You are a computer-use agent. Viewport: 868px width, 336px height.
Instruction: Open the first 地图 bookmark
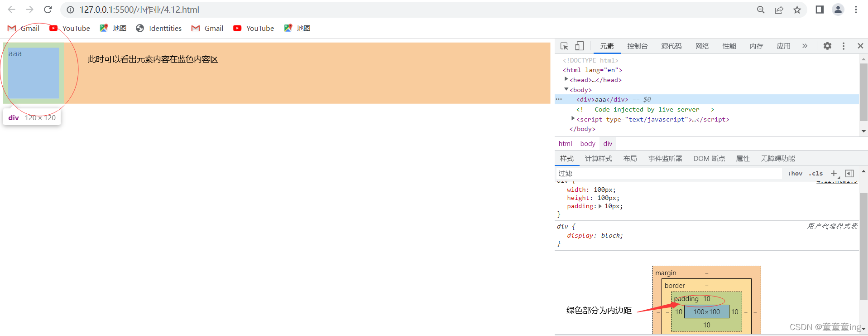[x=113, y=28]
